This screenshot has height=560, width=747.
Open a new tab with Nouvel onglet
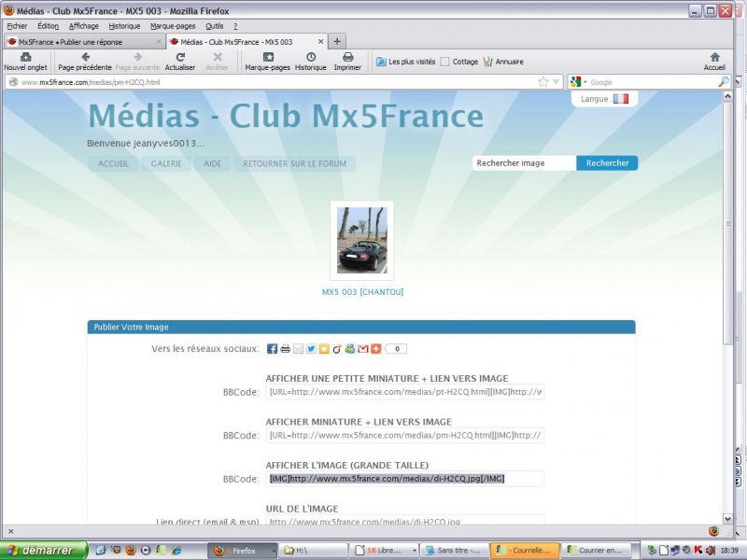[x=26, y=62]
